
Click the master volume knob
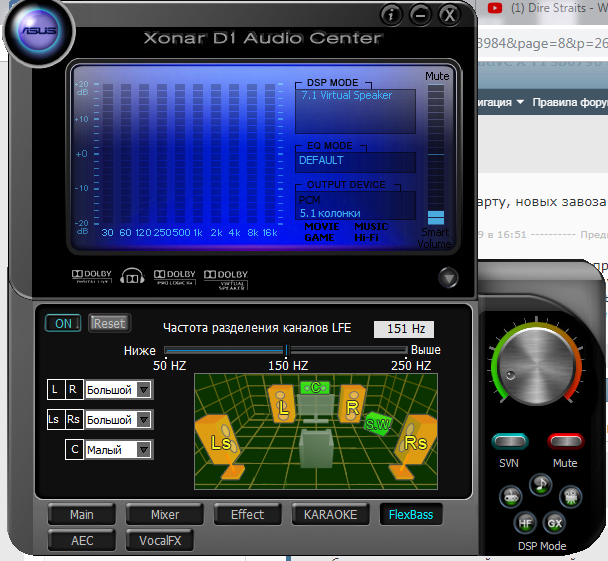[x=537, y=368]
